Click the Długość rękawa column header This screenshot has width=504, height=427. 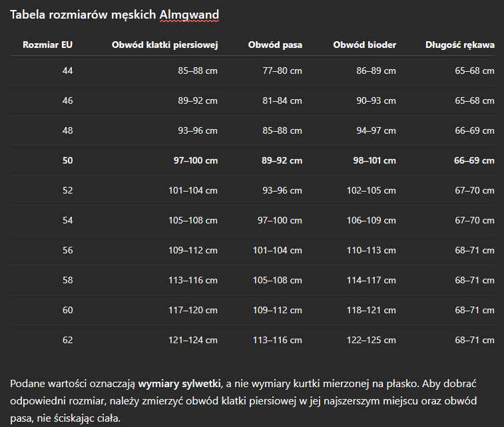[460, 45]
